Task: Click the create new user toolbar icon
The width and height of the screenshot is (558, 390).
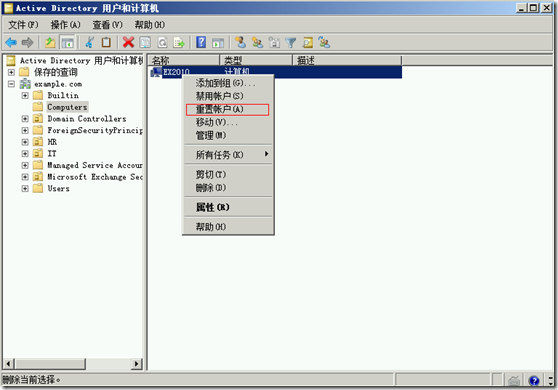Action: coord(241,43)
